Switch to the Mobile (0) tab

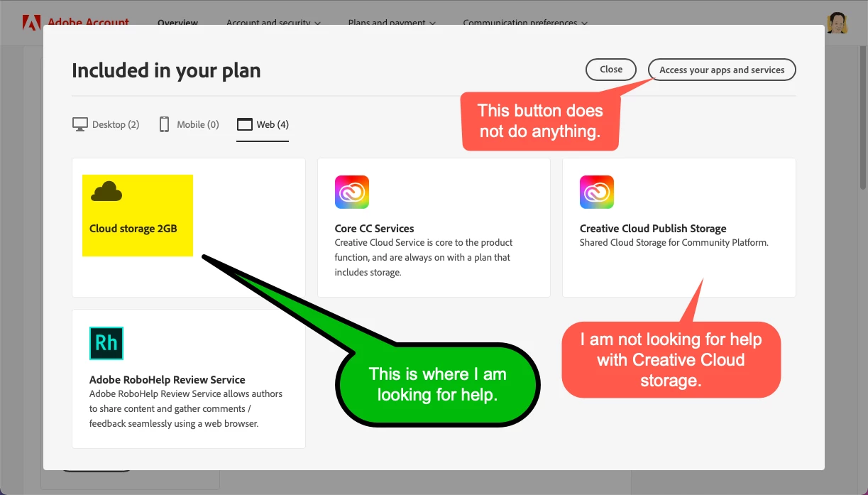click(x=189, y=125)
